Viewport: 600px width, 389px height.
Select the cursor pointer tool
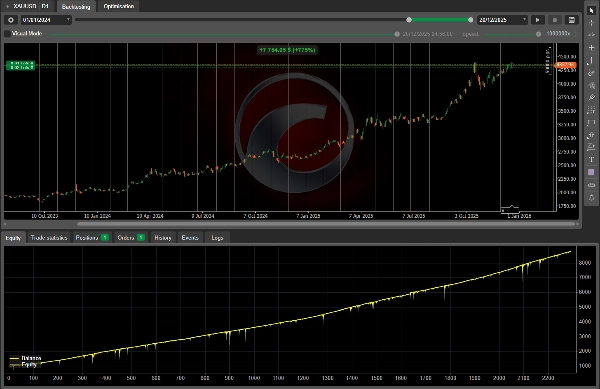click(591, 11)
